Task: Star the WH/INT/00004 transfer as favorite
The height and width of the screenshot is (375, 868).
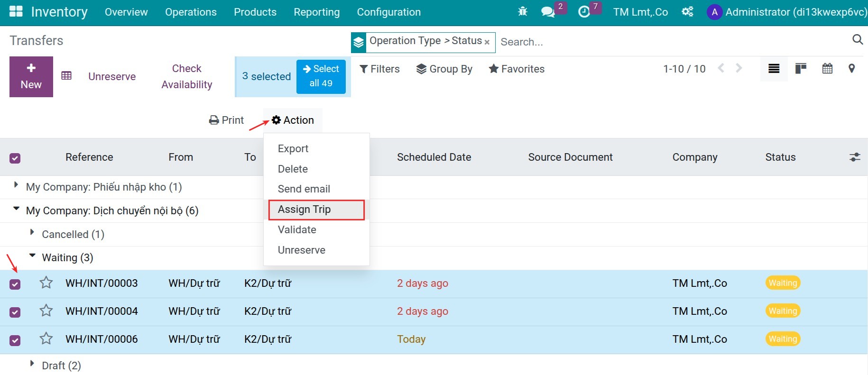Action: (x=46, y=311)
